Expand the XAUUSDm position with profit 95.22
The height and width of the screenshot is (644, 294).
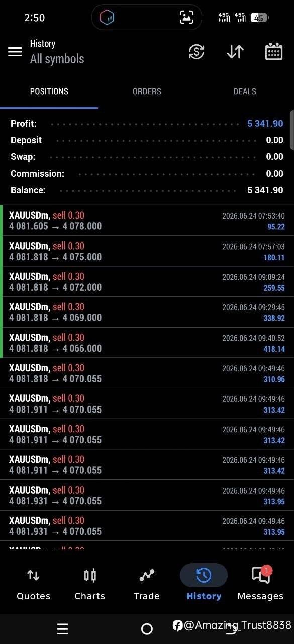click(x=147, y=220)
